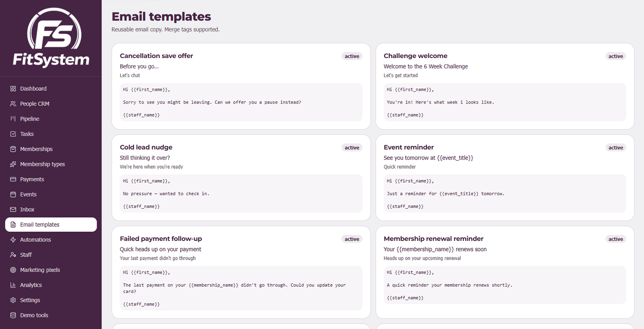Click the Memberships bag icon
The height and width of the screenshot is (329, 644).
click(13, 149)
